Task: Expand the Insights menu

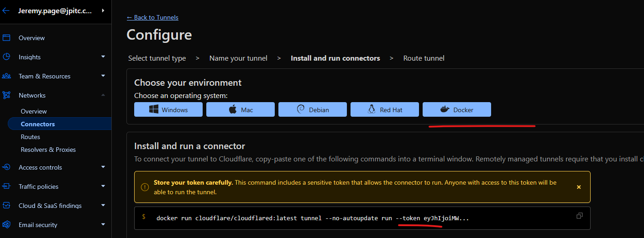Action: pyautogui.click(x=103, y=57)
